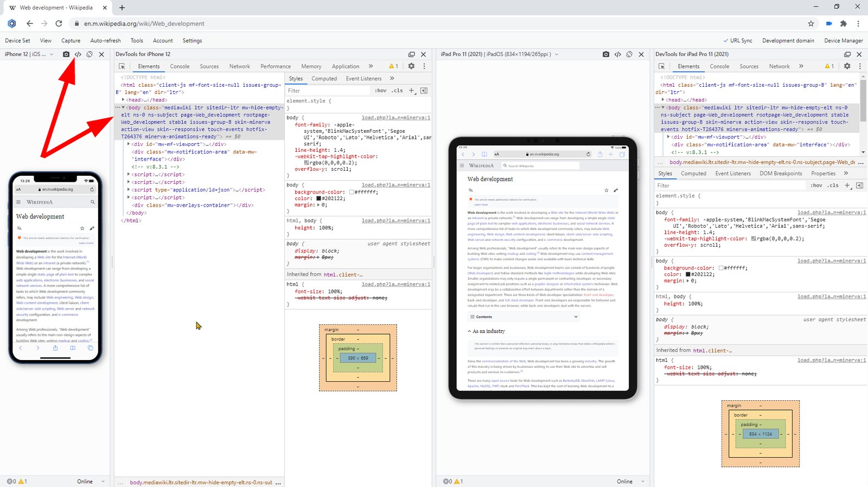Open the Device Set menu

coord(18,41)
